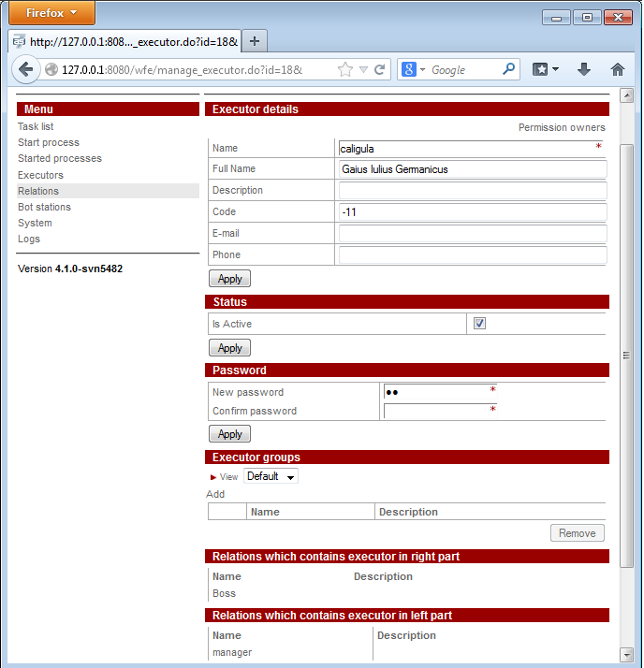Click the Full Name input field
Screen dimensions: 644x668
pos(472,169)
